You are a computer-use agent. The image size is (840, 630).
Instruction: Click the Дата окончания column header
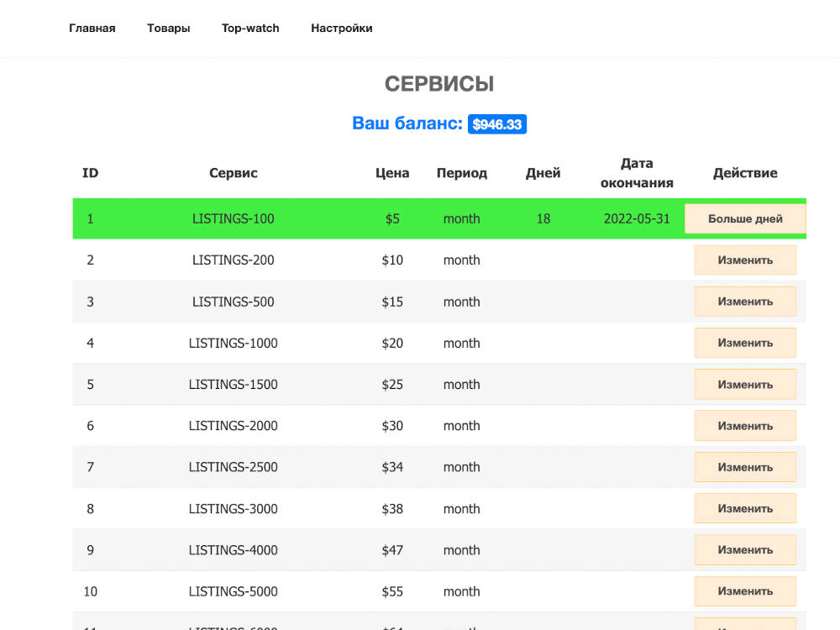coord(637,173)
